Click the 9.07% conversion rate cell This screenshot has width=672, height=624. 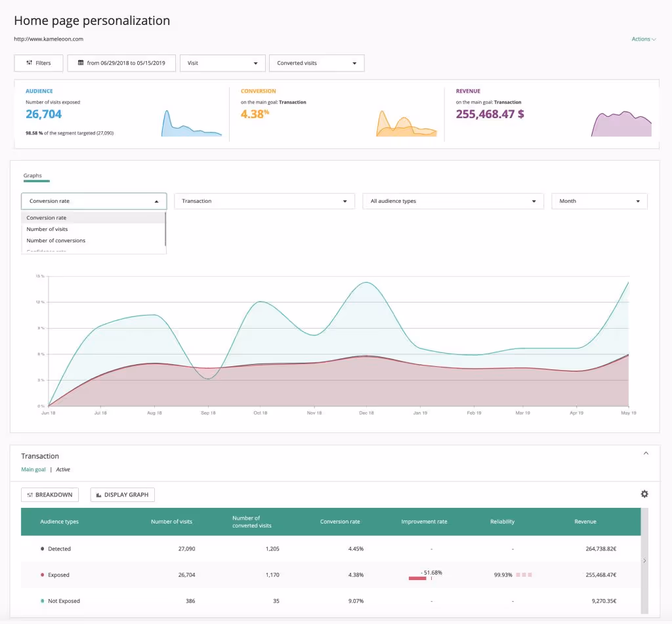[356, 601]
